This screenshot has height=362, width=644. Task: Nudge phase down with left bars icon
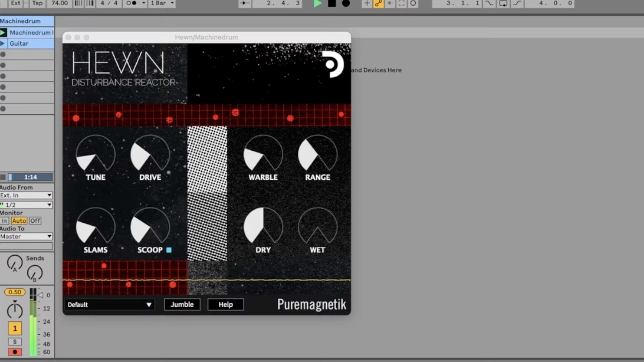(78, 3)
